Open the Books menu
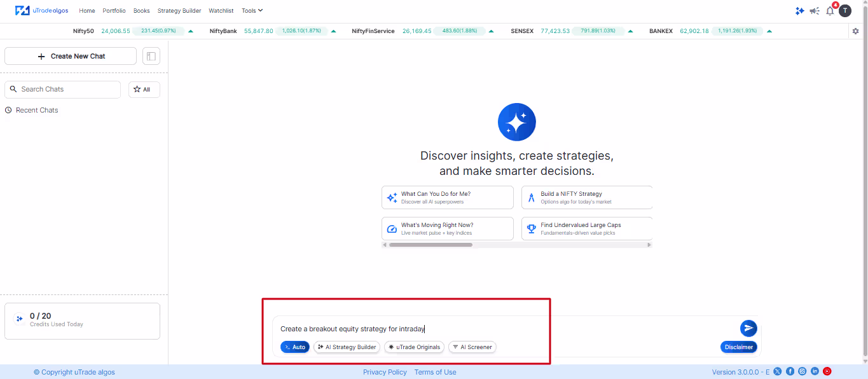 (x=142, y=11)
